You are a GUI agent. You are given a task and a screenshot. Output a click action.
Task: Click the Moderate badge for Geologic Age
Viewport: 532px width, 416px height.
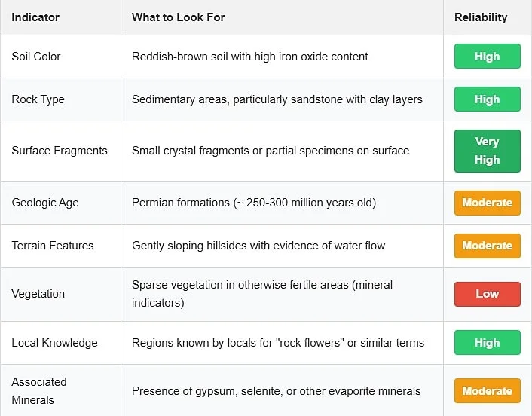coord(488,203)
